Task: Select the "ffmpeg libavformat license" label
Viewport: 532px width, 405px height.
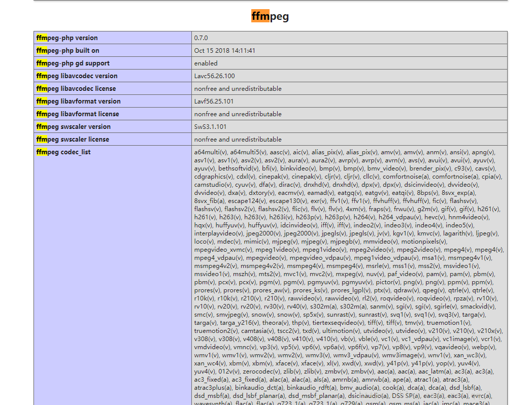Action: 78,114
